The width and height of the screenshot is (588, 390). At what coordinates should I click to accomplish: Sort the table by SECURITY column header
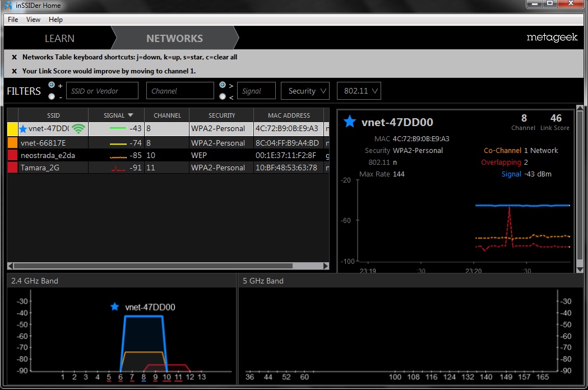[x=221, y=115]
